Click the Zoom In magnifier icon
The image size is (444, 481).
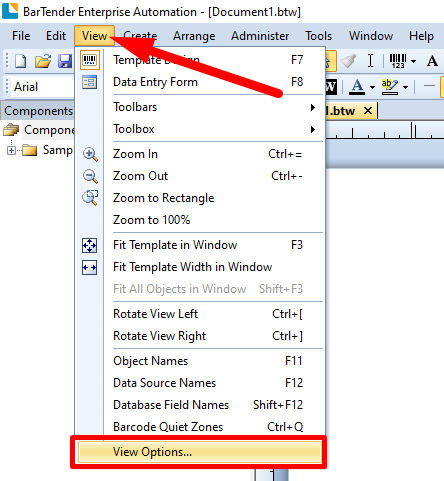point(90,154)
